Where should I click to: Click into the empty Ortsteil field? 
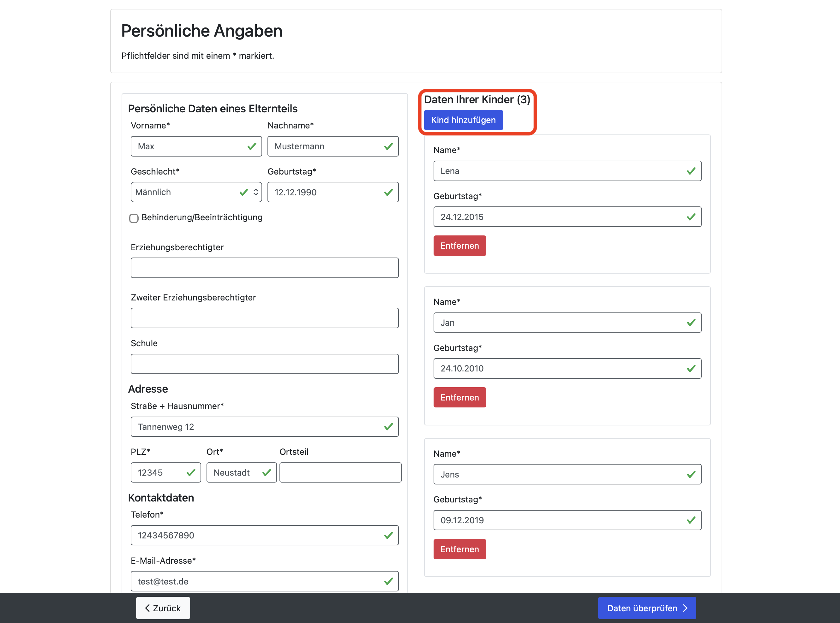pos(340,472)
